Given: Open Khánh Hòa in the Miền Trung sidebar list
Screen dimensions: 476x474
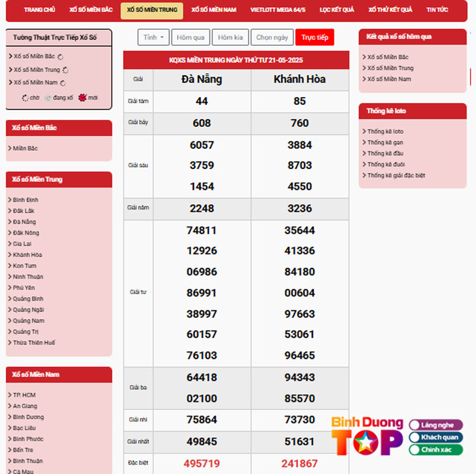Looking at the screenshot, I should coord(27,255).
